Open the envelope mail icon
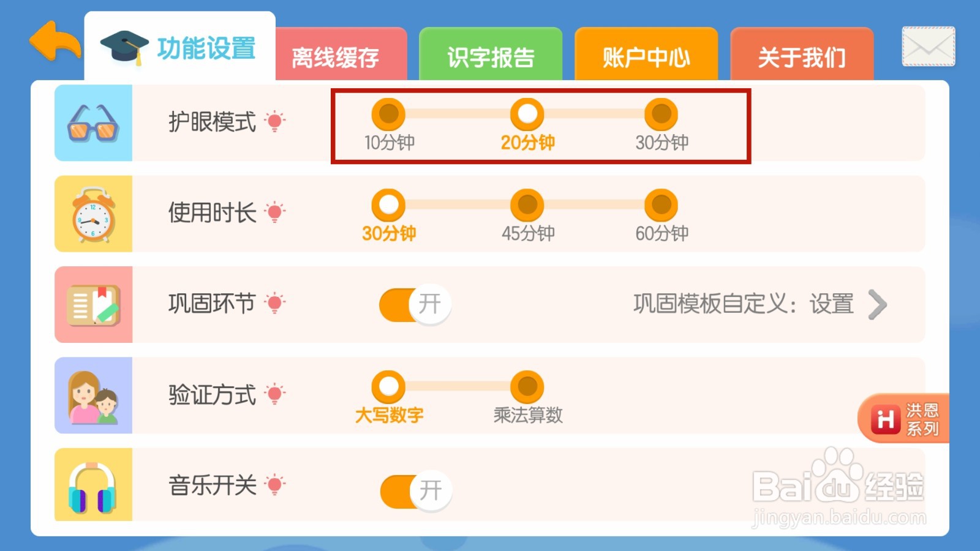980x551 pixels. pos(928,47)
